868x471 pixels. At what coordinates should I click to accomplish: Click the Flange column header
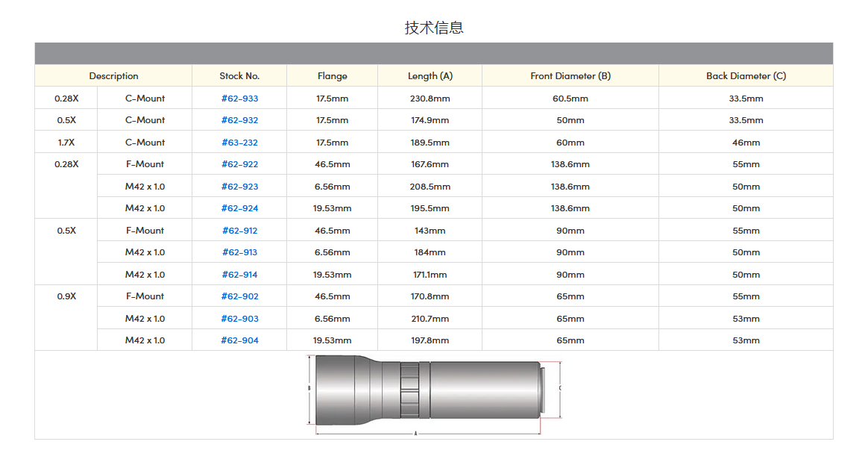(x=332, y=76)
